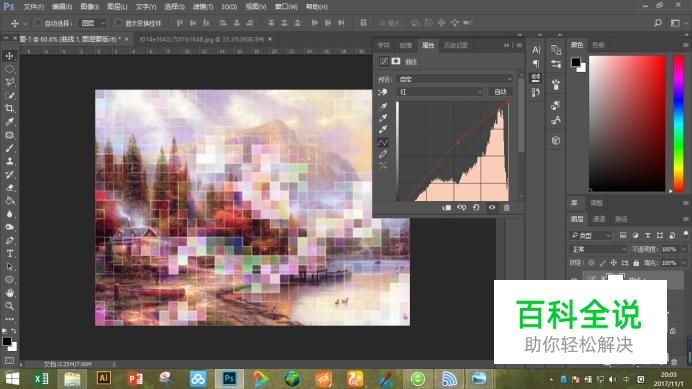Delete the curves adjustment with the trash icon
692x389 pixels.
(507, 207)
